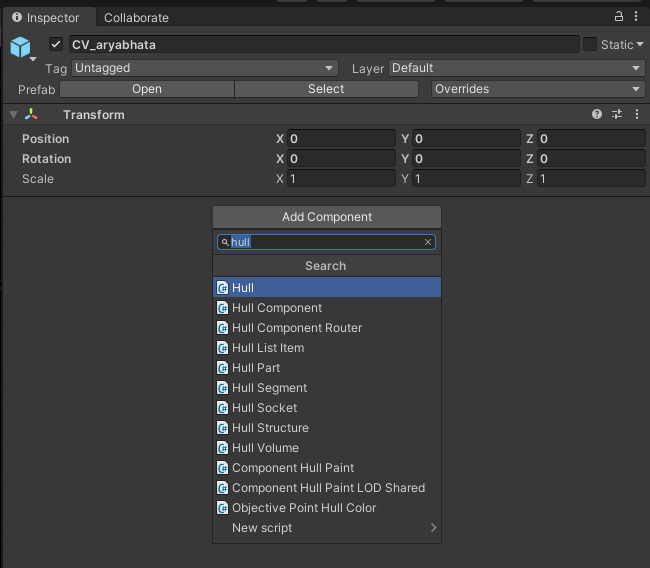Open the Inspector panel kebab menu
The image size is (650, 568).
coord(637,17)
